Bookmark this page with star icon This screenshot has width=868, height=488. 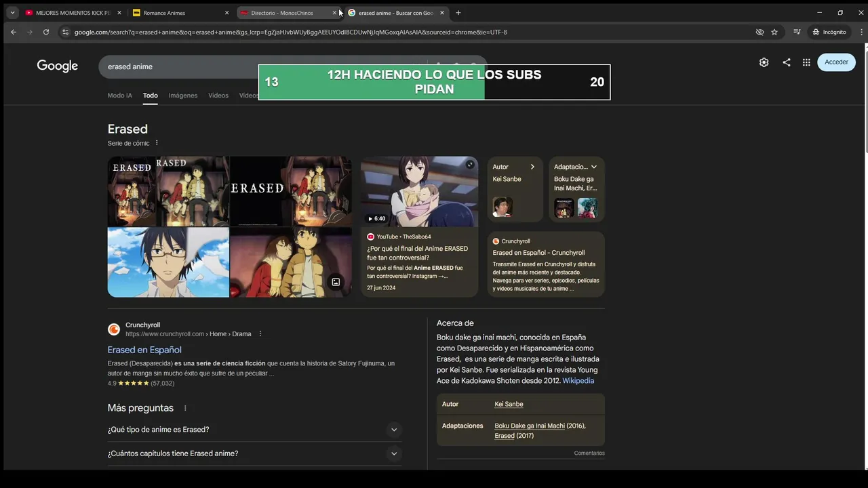[774, 32]
